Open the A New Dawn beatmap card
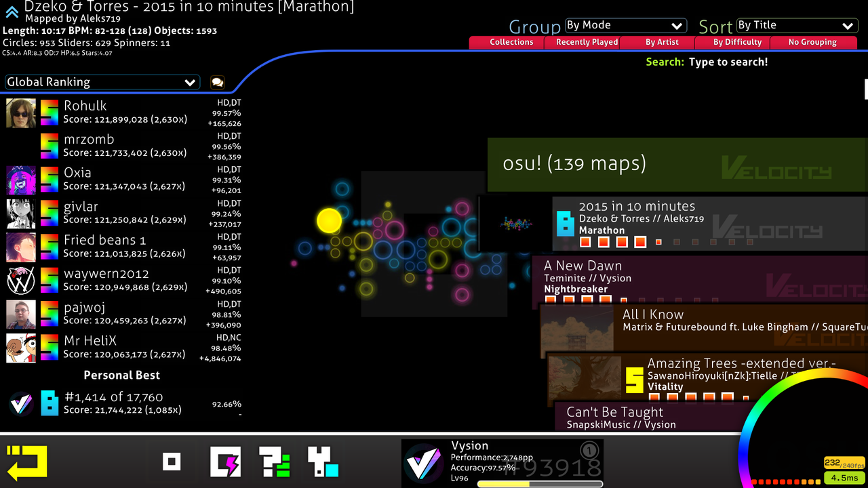Viewport: 868px width, 488px height. click(x=700, y=279)
